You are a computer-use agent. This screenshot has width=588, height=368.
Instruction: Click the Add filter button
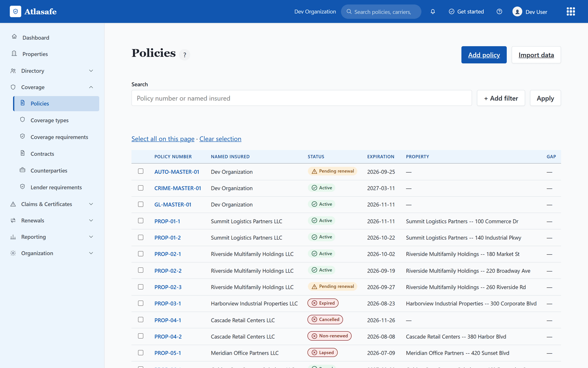coord(501,98)
